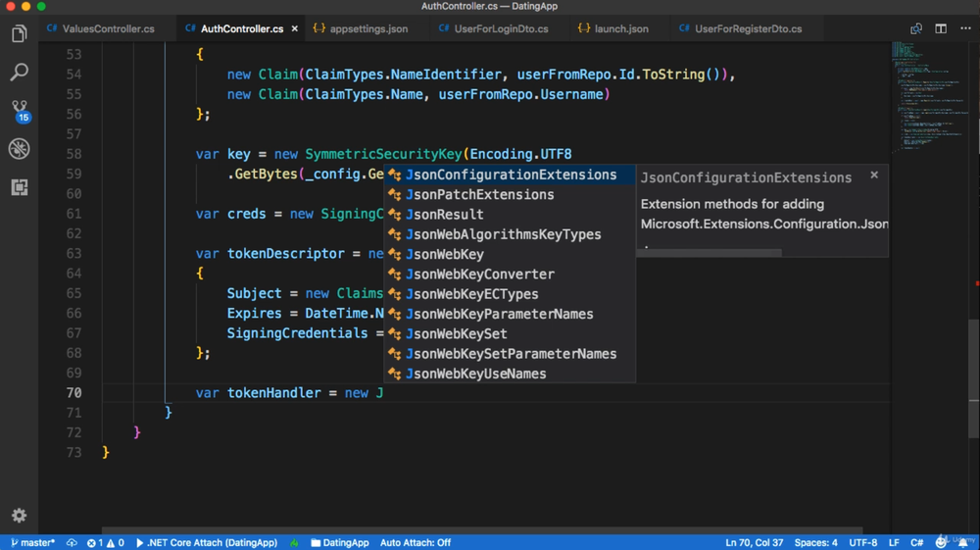The height and width of the screenshot is (550, 980).
Task: Select JsonResult suggestion
Action: tap(510, 215)
